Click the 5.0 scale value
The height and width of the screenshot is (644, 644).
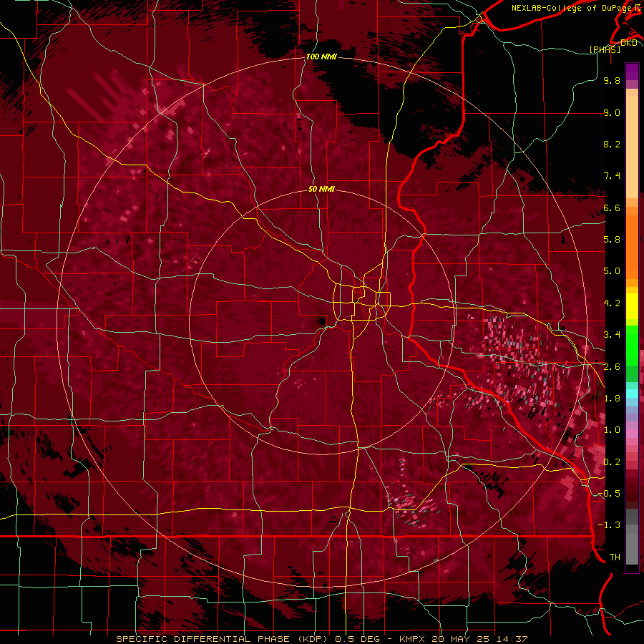coord(612,271)
